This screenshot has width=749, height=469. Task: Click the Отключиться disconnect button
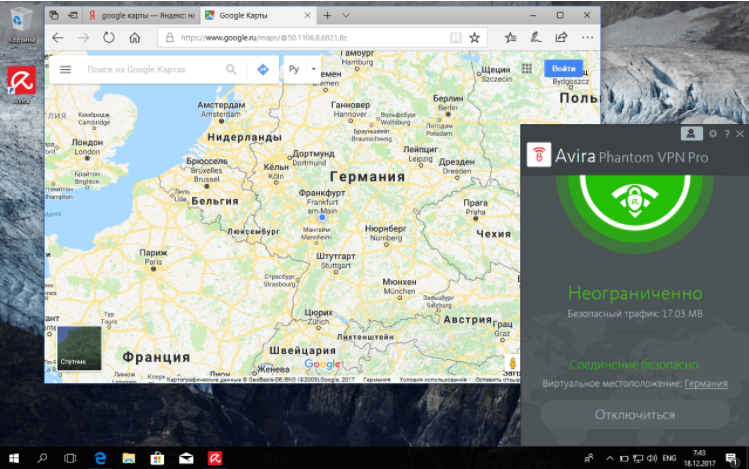tap(635, 415)
